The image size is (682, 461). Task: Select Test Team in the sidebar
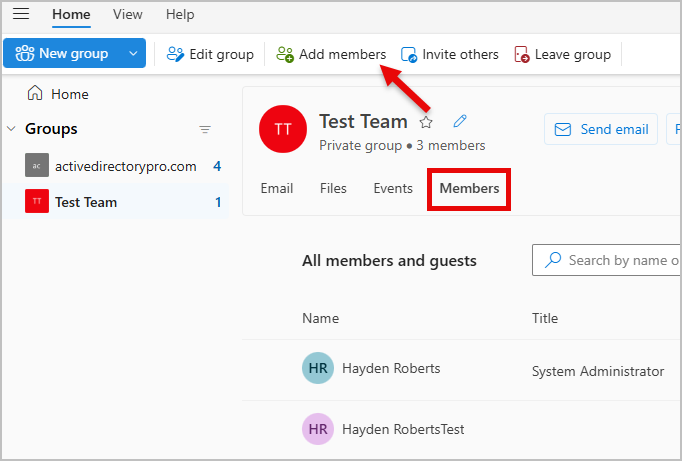(116, 201)
